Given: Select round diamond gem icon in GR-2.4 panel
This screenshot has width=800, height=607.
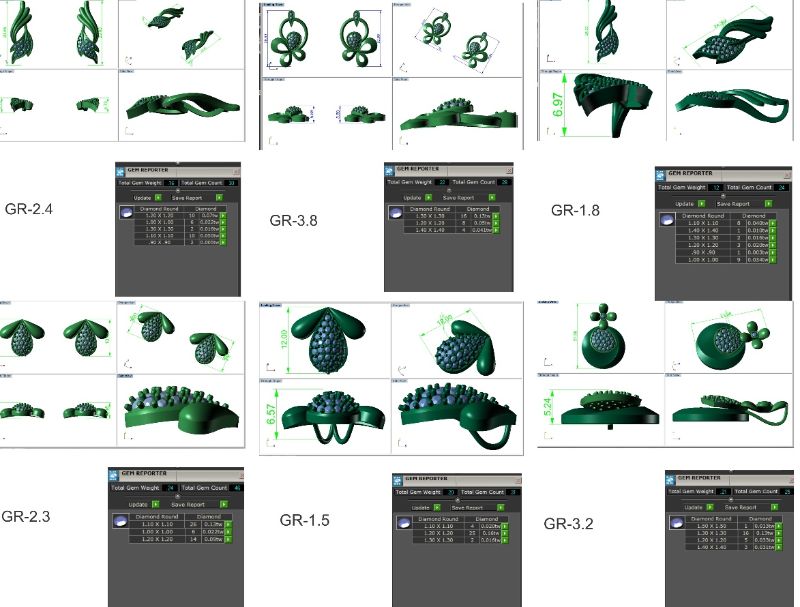Looking at the screenshot, I should click(127, 213).
